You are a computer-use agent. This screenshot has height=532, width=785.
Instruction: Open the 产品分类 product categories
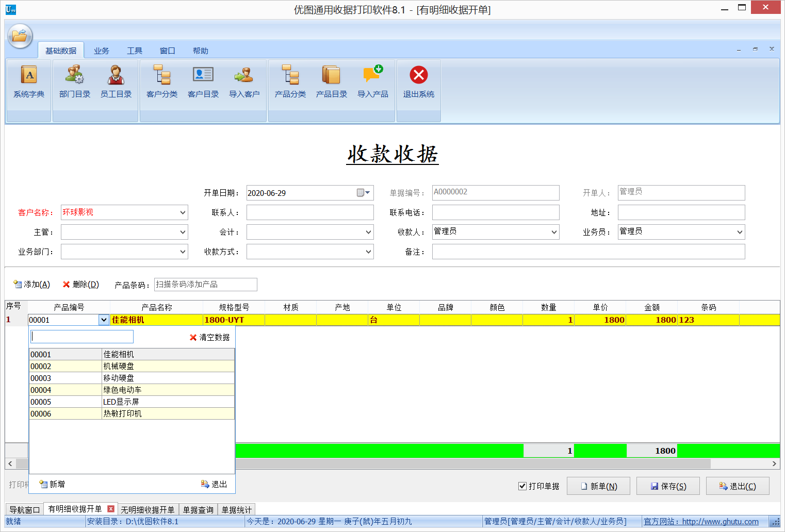[290, 82]
